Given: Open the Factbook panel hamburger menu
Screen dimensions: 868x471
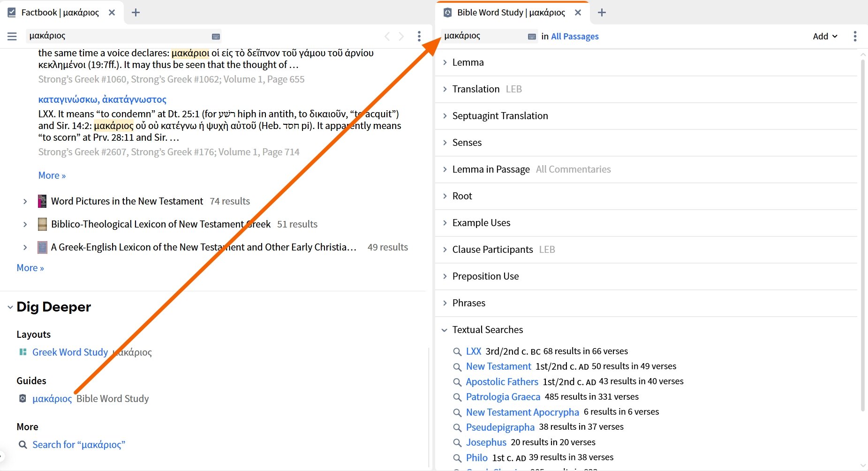Looking at the screenshot, I should pyautogui.click(x=12, y=36).
